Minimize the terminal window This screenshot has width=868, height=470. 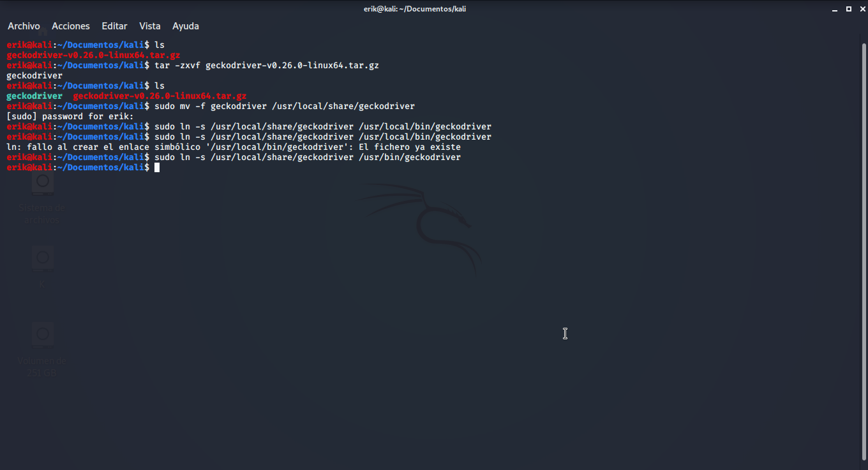(x=836, y=9)
